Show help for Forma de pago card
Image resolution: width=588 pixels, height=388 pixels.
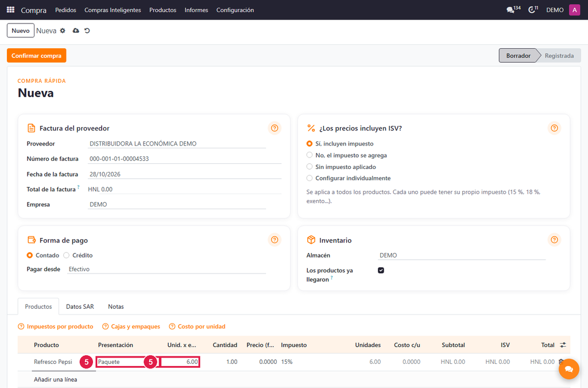click(274, 240)
